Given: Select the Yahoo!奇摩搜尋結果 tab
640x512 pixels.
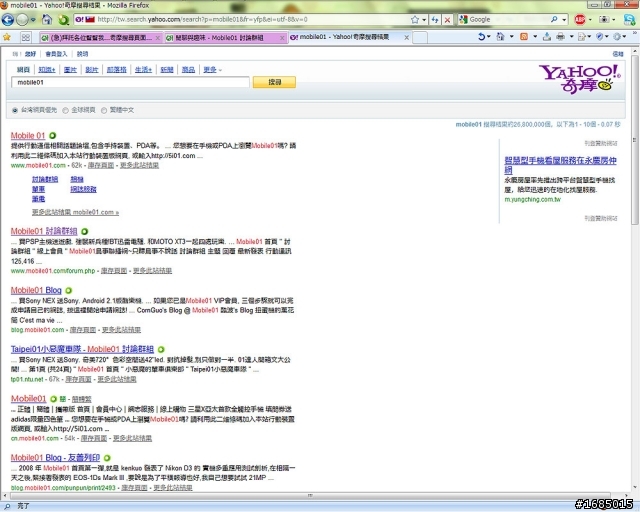Looking at the screenshot, I should [350, 37].
